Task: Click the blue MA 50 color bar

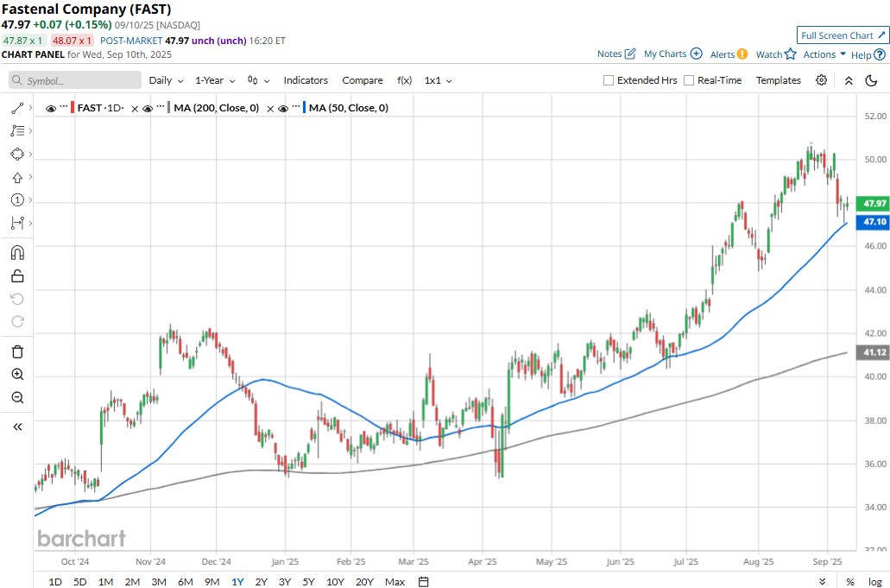Action: tap(304, 108)
